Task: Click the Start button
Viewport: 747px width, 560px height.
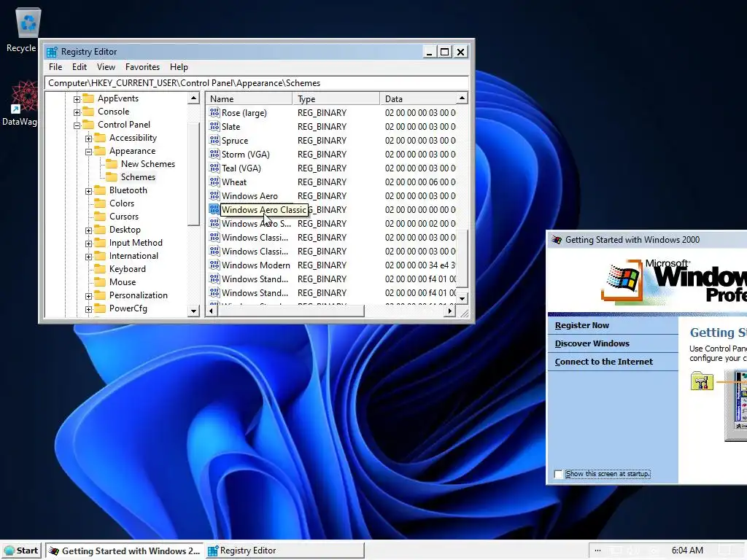Action: pyautogui.click(x=21, y=551)
